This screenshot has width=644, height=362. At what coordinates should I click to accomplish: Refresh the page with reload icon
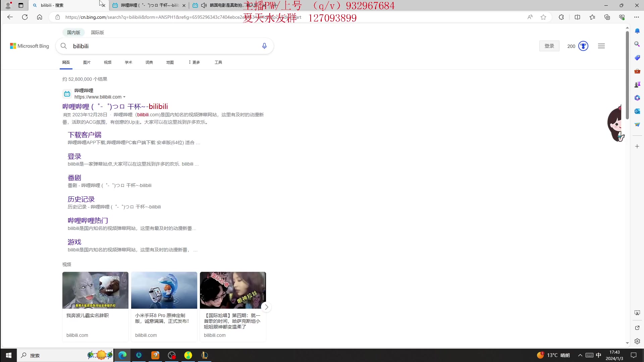pyautogui.click(x=25, y=17)
